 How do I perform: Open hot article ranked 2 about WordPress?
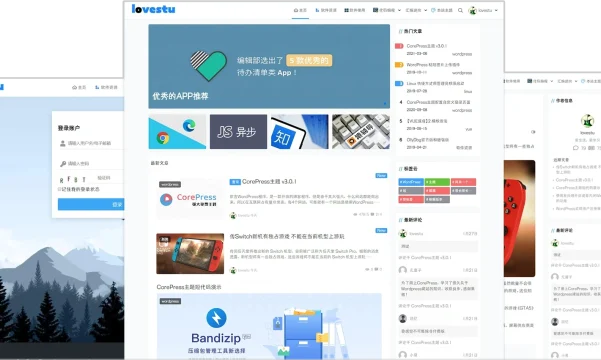pos(433,65)
